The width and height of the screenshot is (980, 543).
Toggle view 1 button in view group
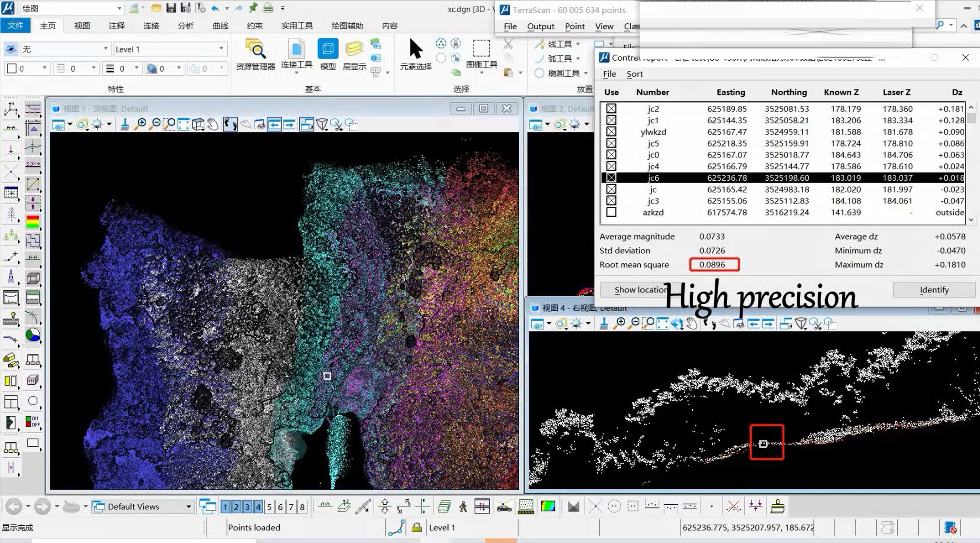[225, 507]
